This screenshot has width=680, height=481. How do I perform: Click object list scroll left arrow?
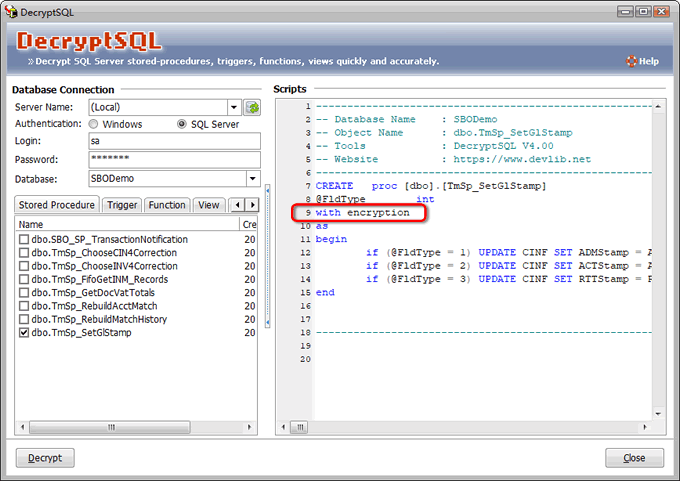22,427
